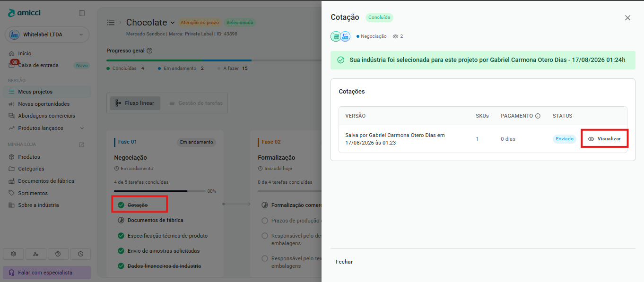The height and width of the screenshot is (282, 644).
Task: Open the settings gear in the sidebar footer
Action: coord(13,254)
